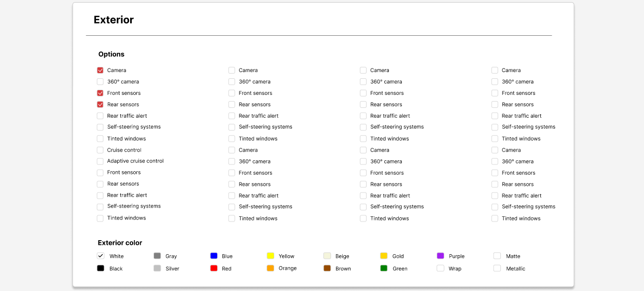Uncheck the checked Front sensors option

click(x=100, y=93)
